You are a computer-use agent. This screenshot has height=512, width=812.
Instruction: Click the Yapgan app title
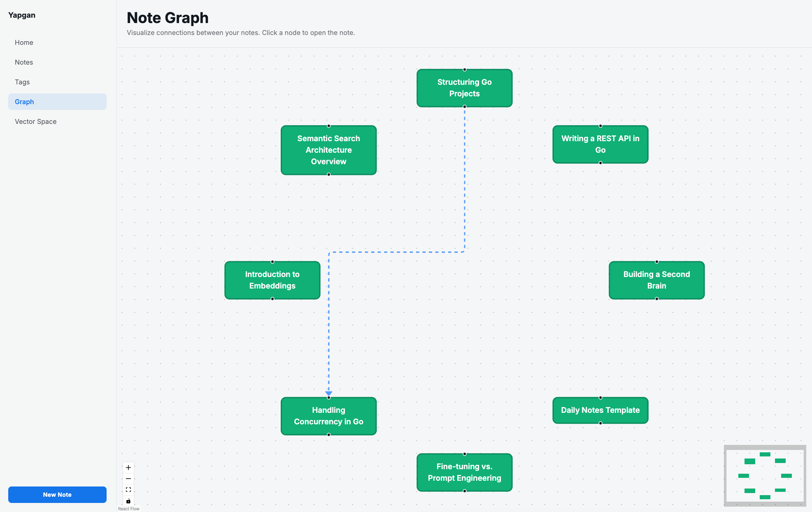[x=22, y=15]
